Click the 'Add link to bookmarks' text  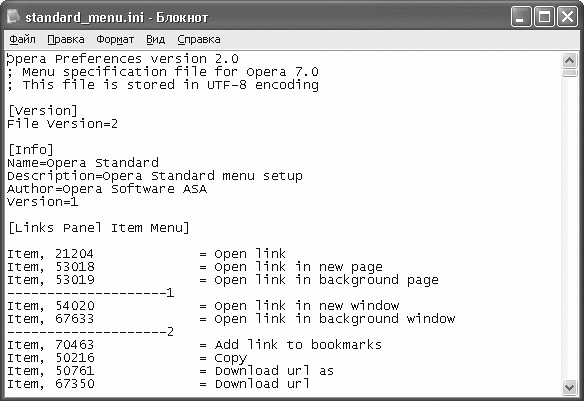(298, 345)
